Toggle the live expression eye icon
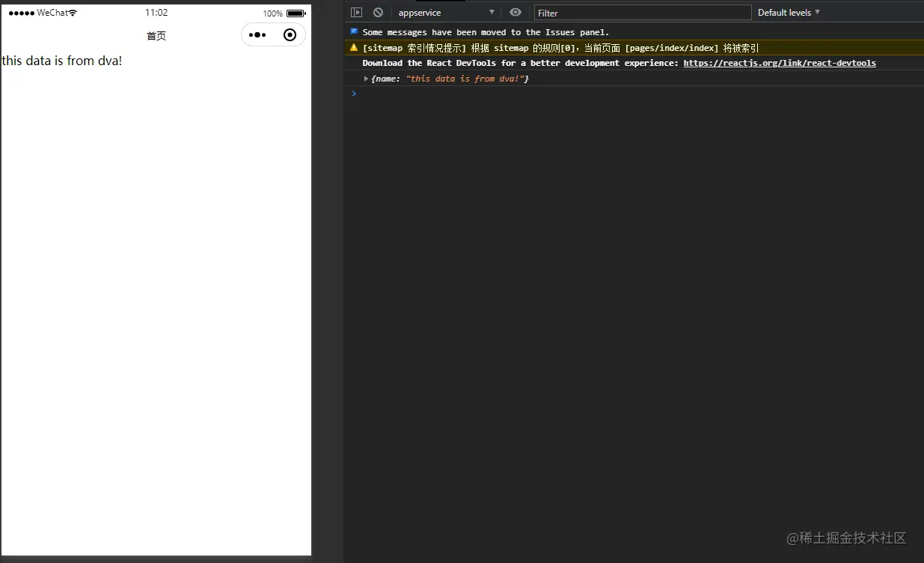This screenshot has width=924, height=563. tap(515, 12)
